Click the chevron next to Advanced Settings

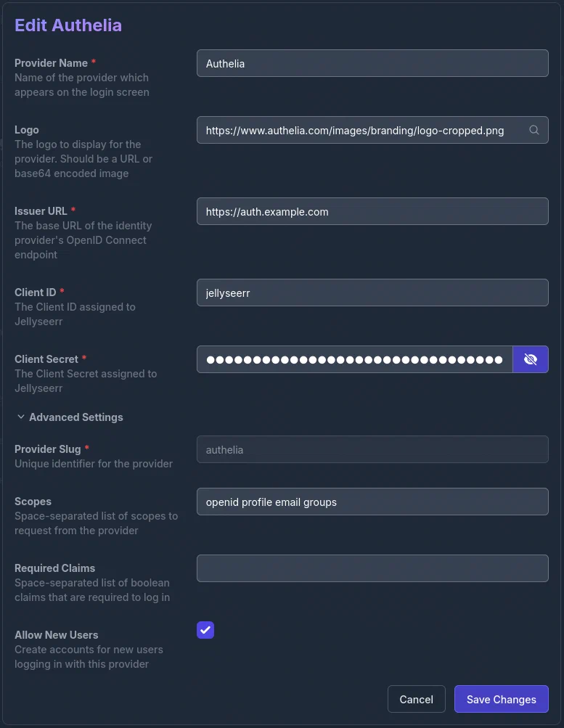click(x=20, y=417)
